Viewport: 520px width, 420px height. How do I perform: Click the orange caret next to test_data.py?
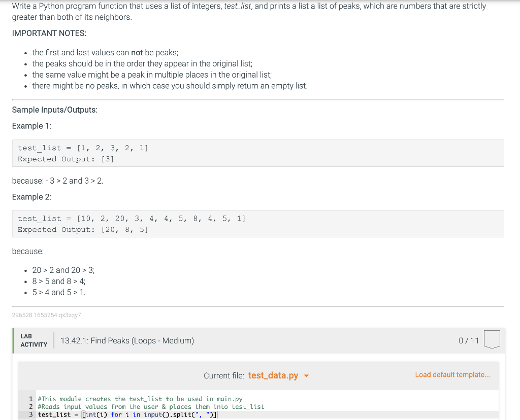coord(306,375)
